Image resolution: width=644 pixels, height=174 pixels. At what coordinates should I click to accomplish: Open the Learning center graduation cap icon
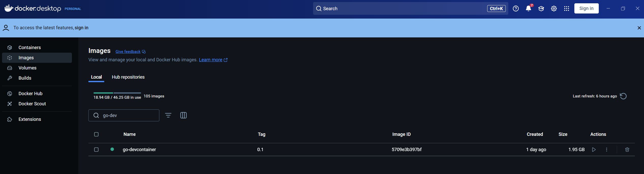pyautogui.click(x=541, y=9)
